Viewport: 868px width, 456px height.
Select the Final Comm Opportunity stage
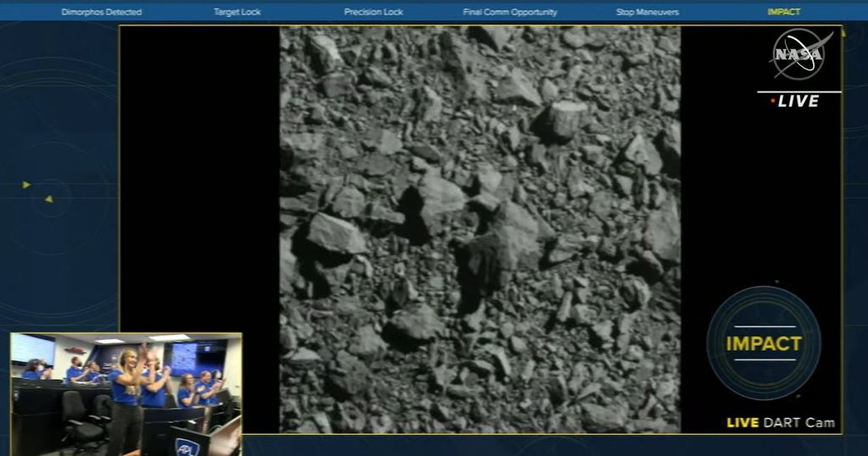(509, 12)
